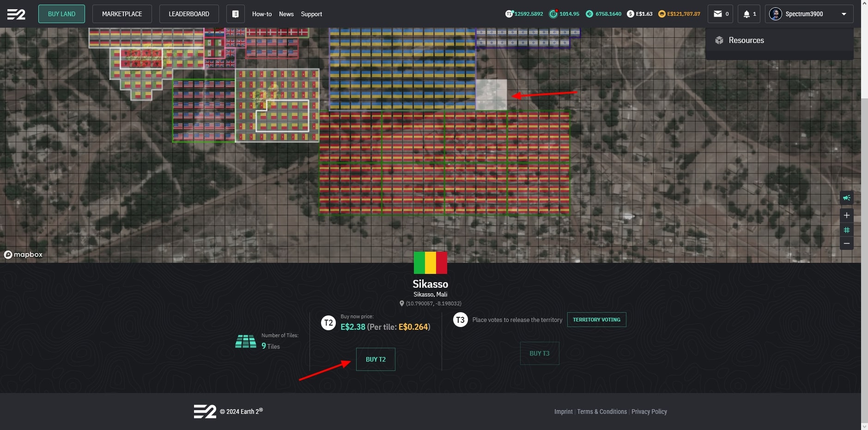
Task: Click the orange net worth icon
Action: [662, 14]
